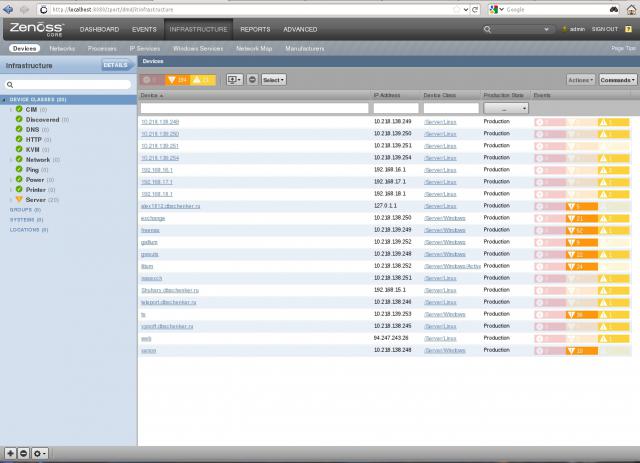
Task: Click the error events icon in alex1812 row
Action: [571, 206]
